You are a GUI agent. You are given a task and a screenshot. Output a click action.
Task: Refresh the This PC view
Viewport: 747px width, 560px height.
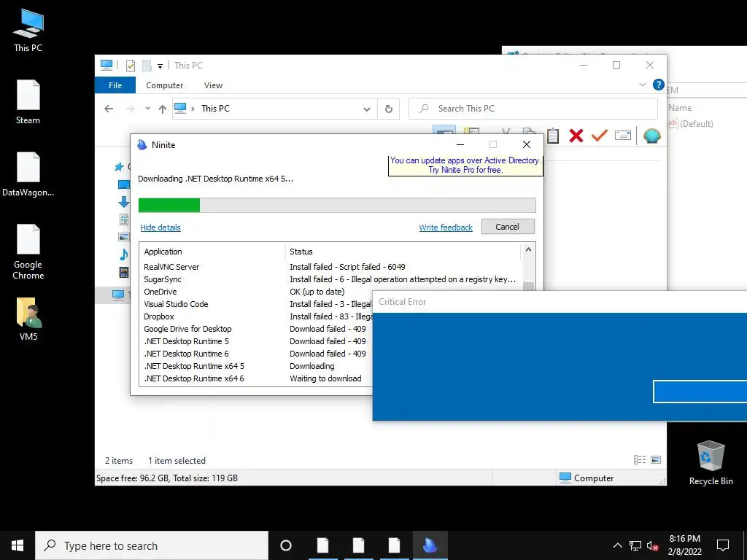point(388,109)
